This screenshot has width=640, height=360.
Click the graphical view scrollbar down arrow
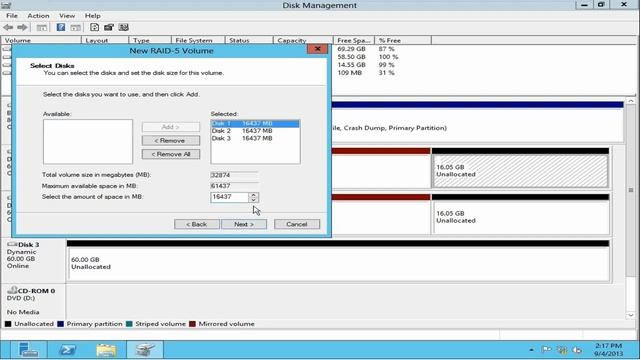click(631, 315)
